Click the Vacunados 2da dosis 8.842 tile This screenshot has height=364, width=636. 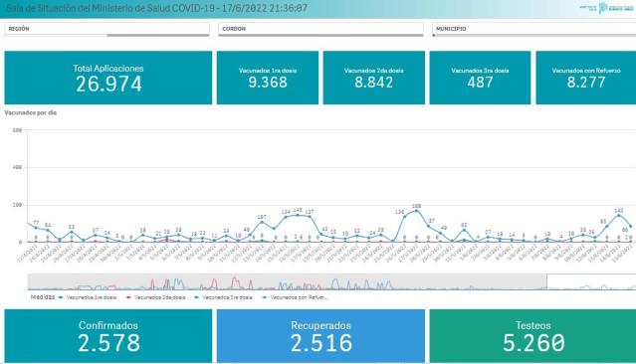click(x=373, y=78)
